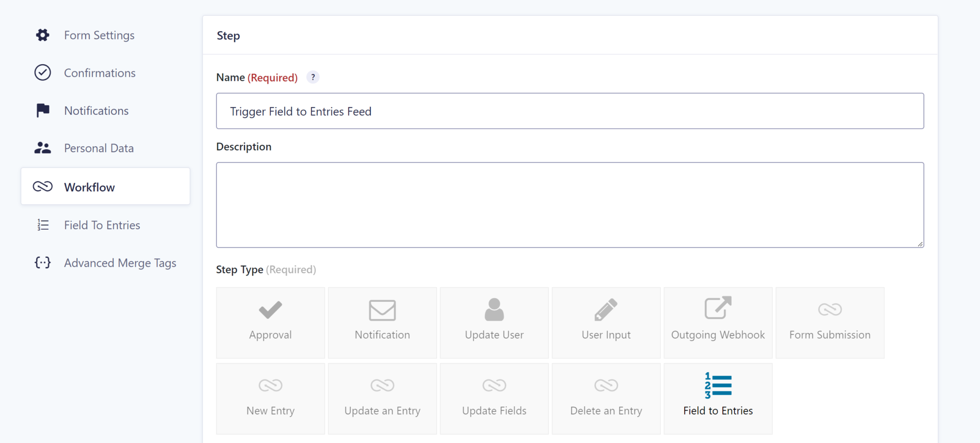Switch to the Confirmations section
980x443 pixels.
point(100,73)
